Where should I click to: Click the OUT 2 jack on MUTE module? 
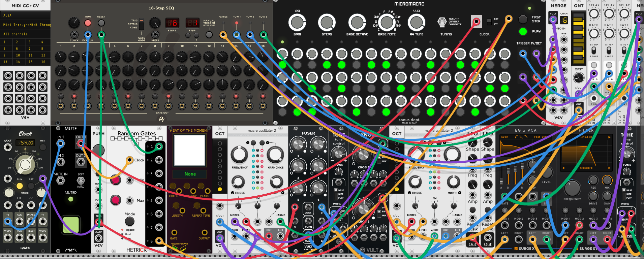[81, 162]
